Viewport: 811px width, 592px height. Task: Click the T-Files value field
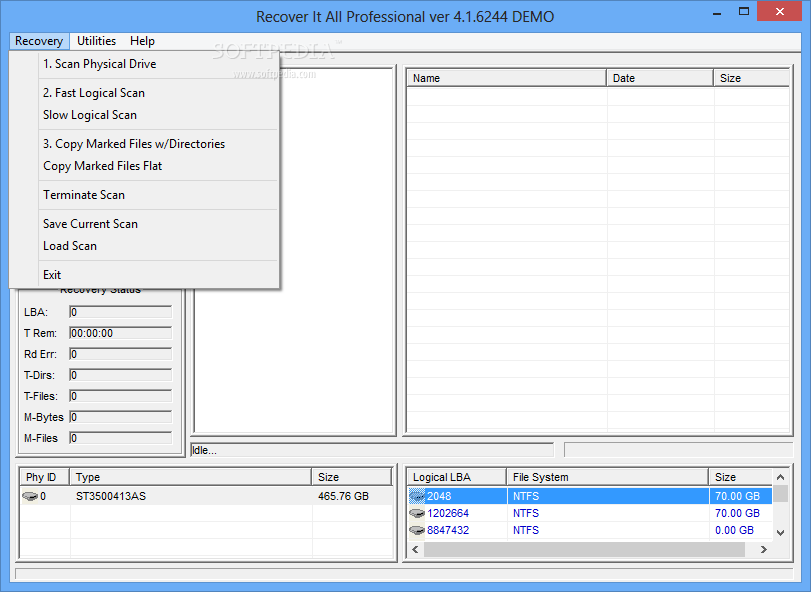(121, 396)
